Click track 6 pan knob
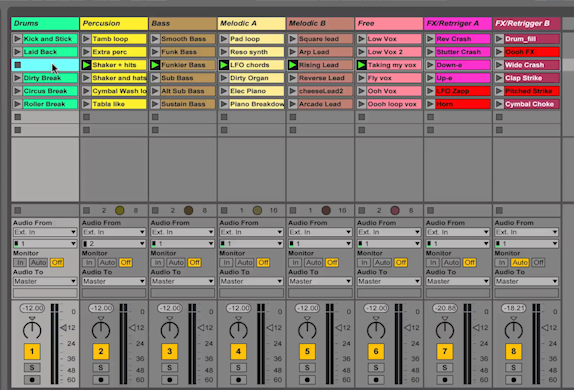The height and width of the screenshot is (390, 574). click(376, 330)
